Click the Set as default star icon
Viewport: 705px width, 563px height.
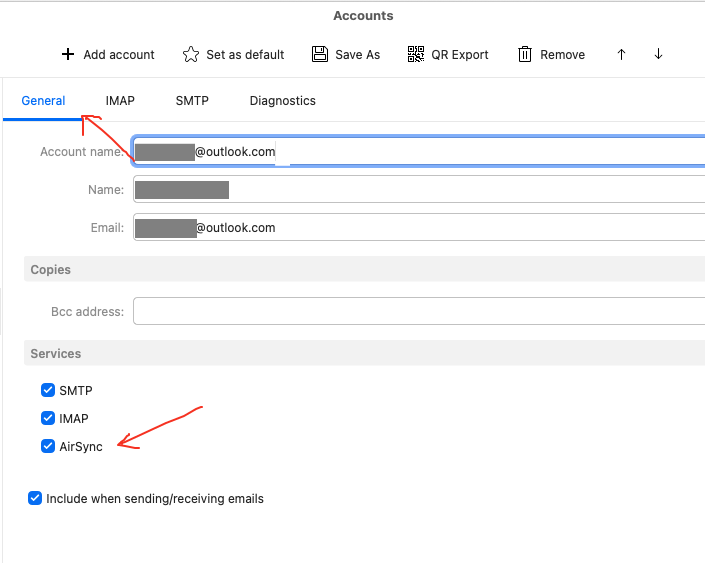[x=191, y=54]
